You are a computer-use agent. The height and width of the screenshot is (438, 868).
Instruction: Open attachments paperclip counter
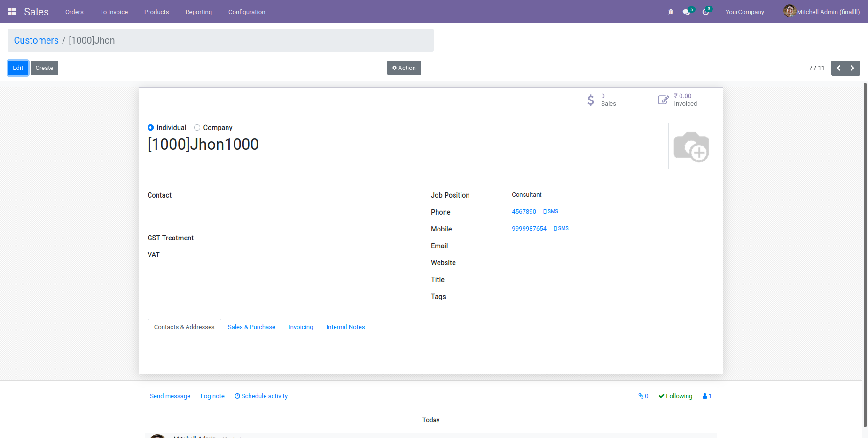[x=643, y=396]
